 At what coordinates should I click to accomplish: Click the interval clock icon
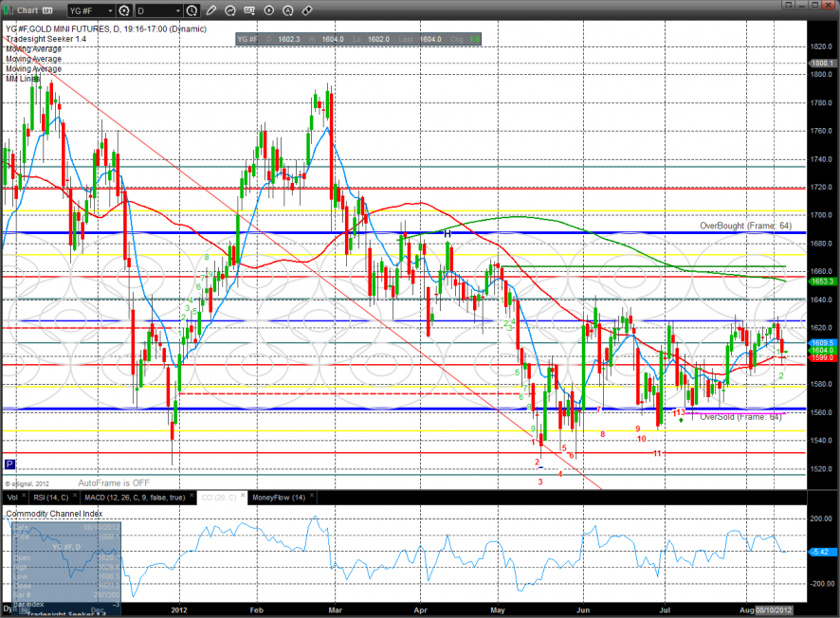point(192,11)
